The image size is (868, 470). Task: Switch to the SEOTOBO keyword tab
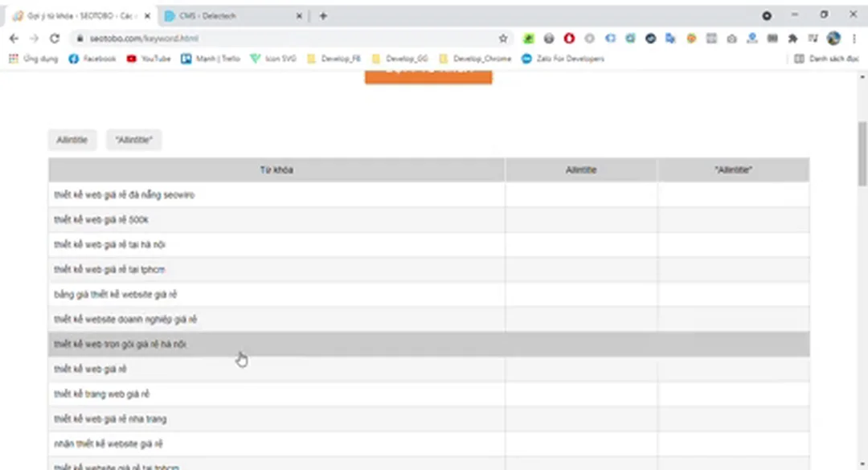(x=80, y=16)
